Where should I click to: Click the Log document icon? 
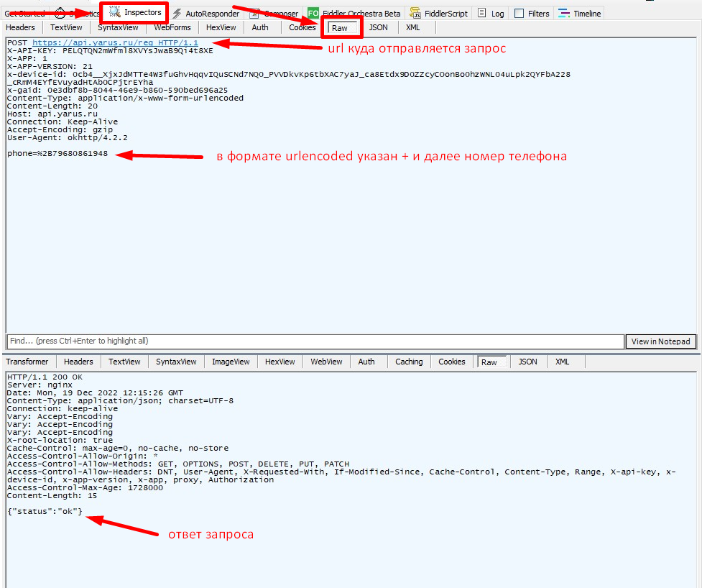481,13
